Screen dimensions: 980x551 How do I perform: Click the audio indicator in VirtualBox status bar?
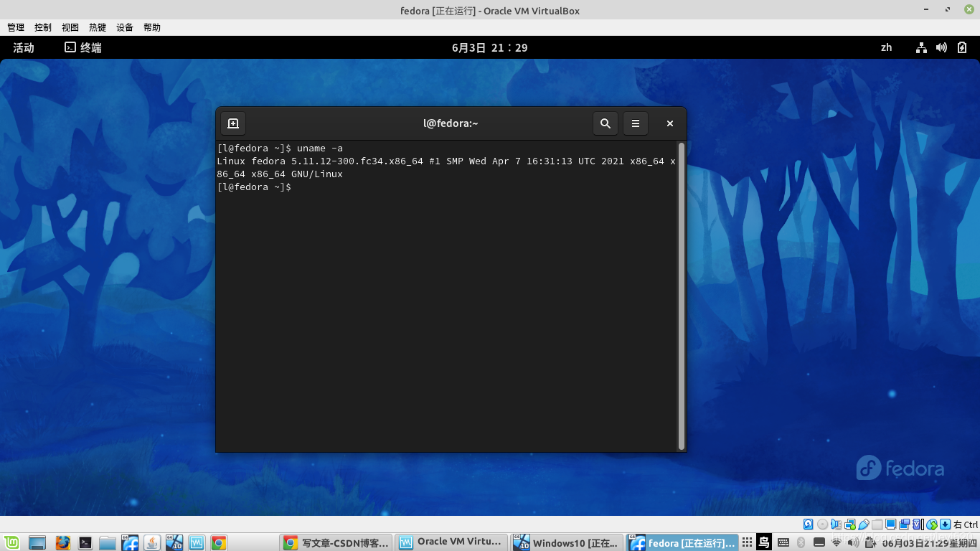pos(836,524)
